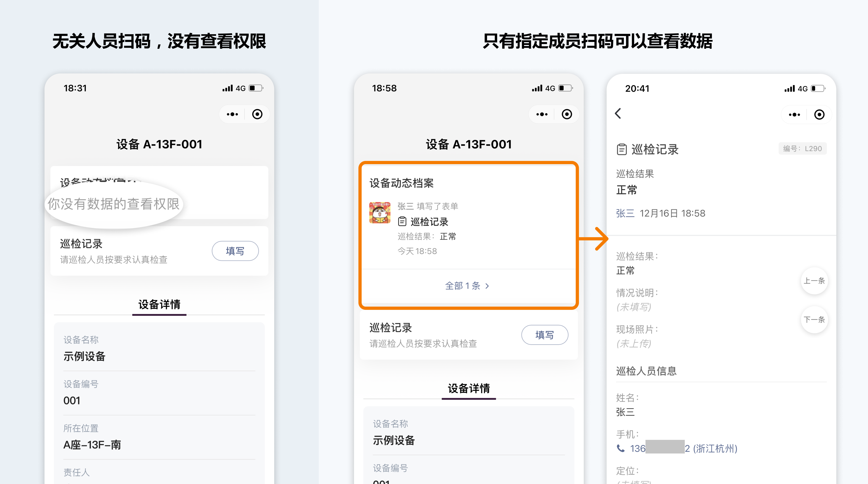Click 12月16日 18:58 timestamp
The height and width of the screenshot is (484, 868).
[x=673, y=214]
